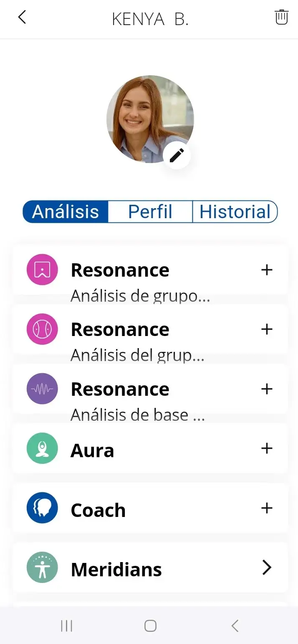Screen dimensions: 298x644
Task: Tap the pink ball Resonance icon
Action: tap(42, 329)
